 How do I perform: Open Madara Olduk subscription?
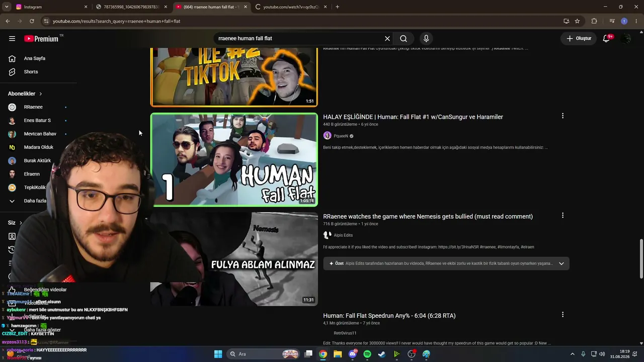pos(38,147)
